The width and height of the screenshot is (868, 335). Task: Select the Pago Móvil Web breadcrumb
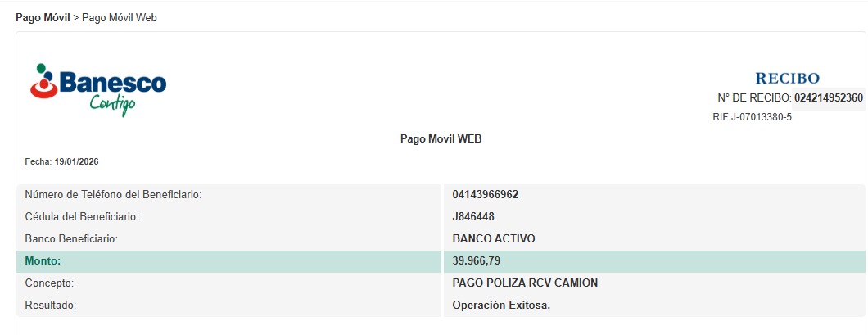click(x=120, y=17)
